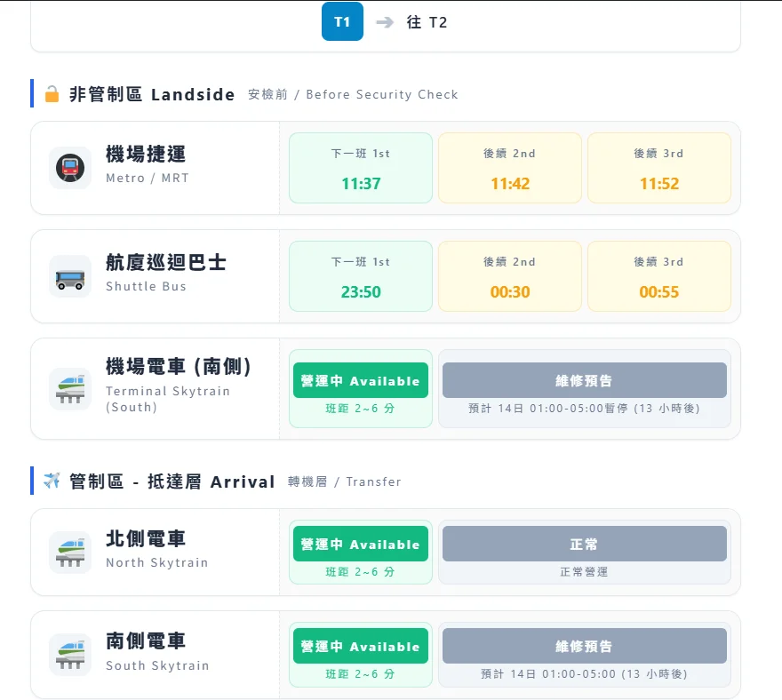Click 班距 2~6 分 under North Skytrain
The height and width of the screenshot is (700, 782).
point(360,572)
